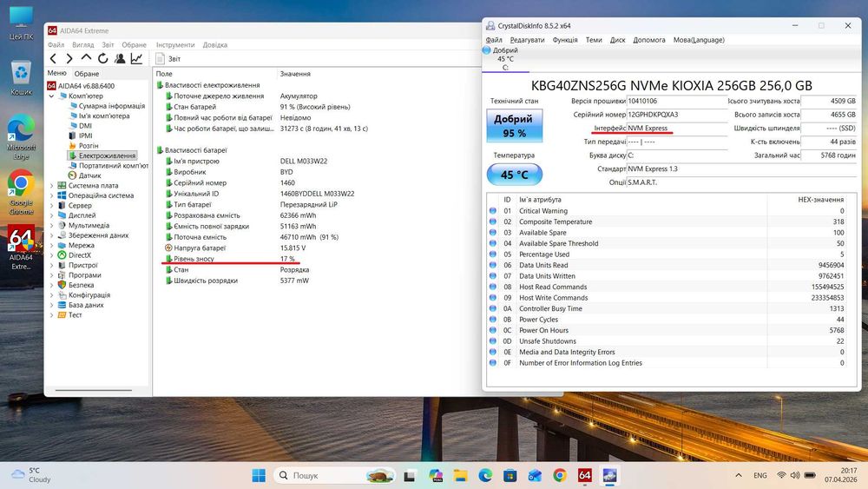The width and height of the screenshot is (868, 489).
Task: Select the DMI tree item
Action: pyautogui.click(x=85, y=126)
